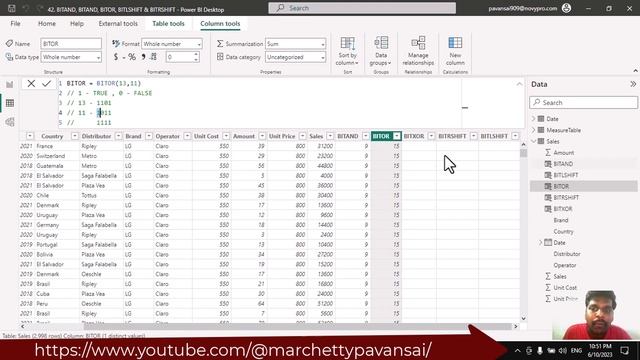The image size is (640, 360).
Task: Expand the Date table in Data pane
Action: pyautogui.click(x=533, y=119)
